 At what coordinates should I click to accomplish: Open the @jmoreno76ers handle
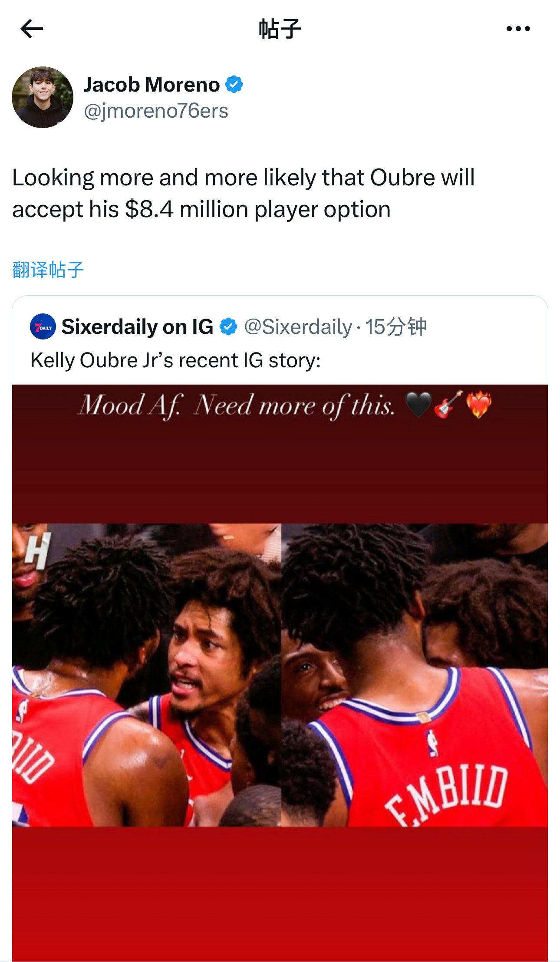click(x=156, y=111)
